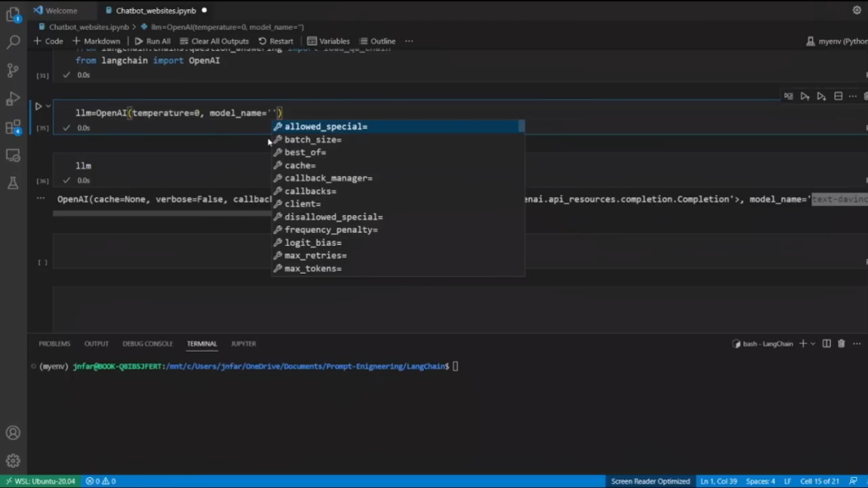The height and width of the screenshot is (488, 868).
Task: Click the Accounts icon in activity bar
Action: point(13,433)
